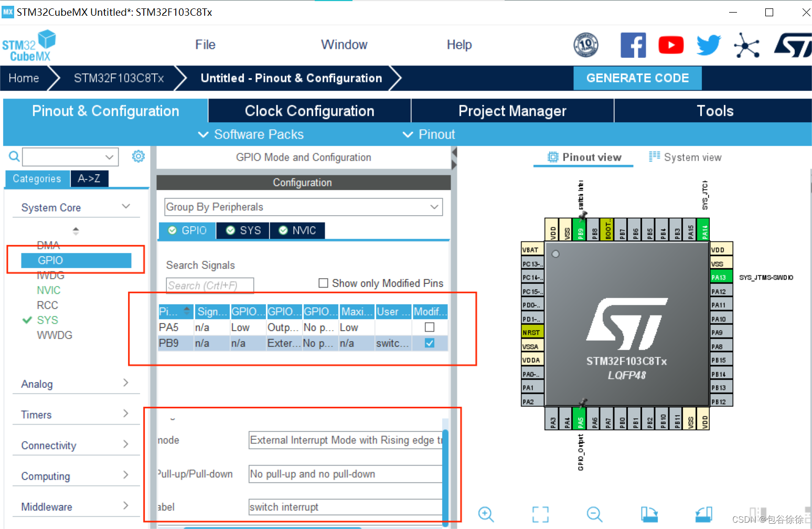The image size is (812, 529).
Task: Click the STM32F103C8Tx breadcrumb
Action: coord(119,78)
